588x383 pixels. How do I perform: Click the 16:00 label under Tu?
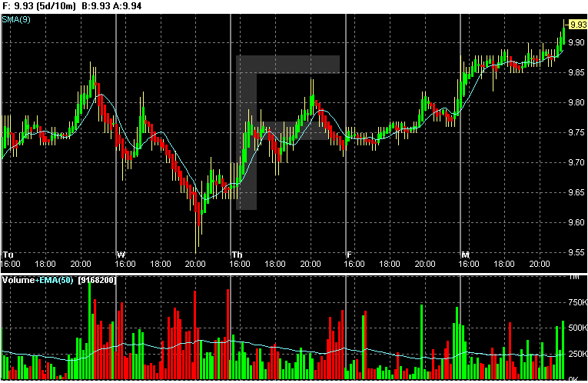10,264
